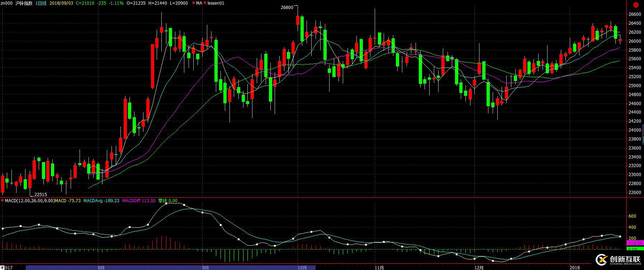Click the 9月 marker on the time axis
The image size is (644, 270).
(205, 267)
